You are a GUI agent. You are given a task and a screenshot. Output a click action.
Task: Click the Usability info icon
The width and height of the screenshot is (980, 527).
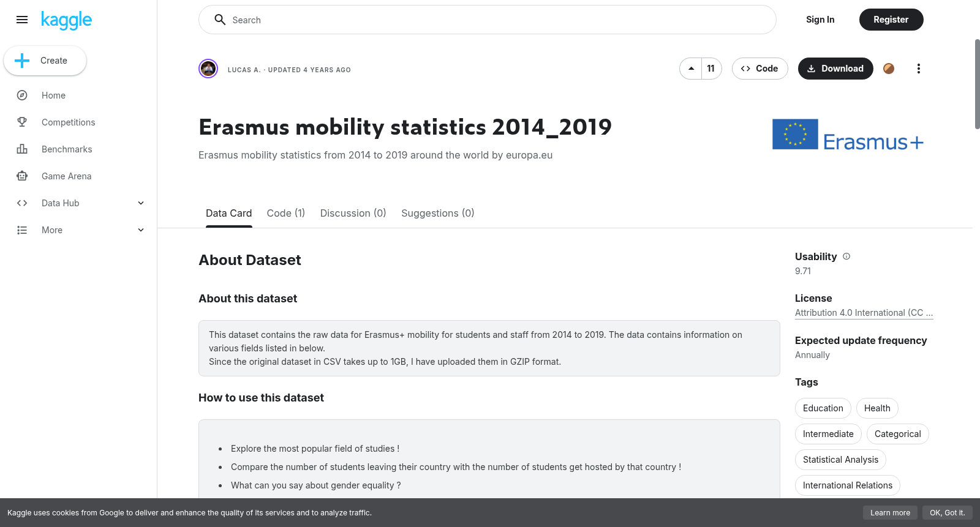click(x=846, y=256)
